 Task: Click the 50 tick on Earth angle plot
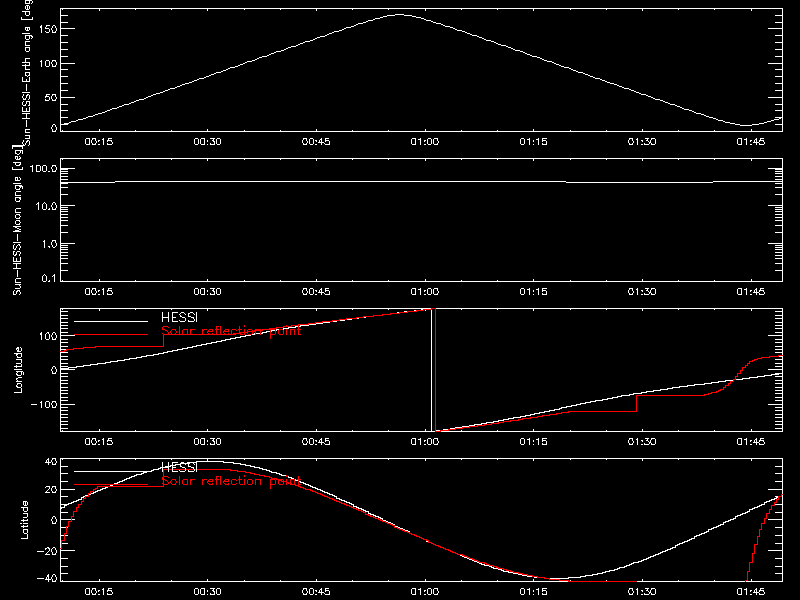pyautogui.click(x=51, y=97)
